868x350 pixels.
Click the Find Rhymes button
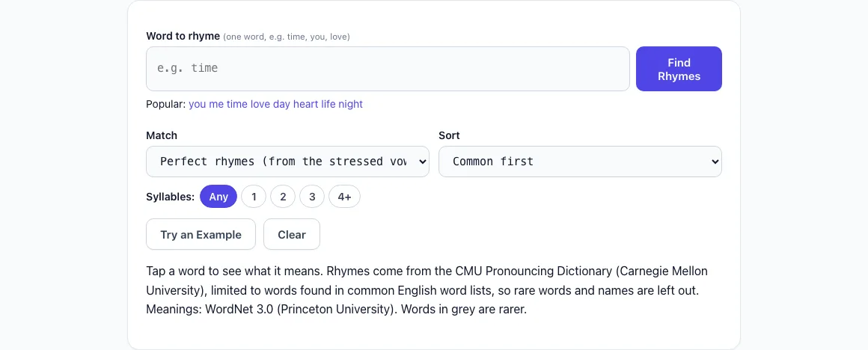[x=679, y=69]
